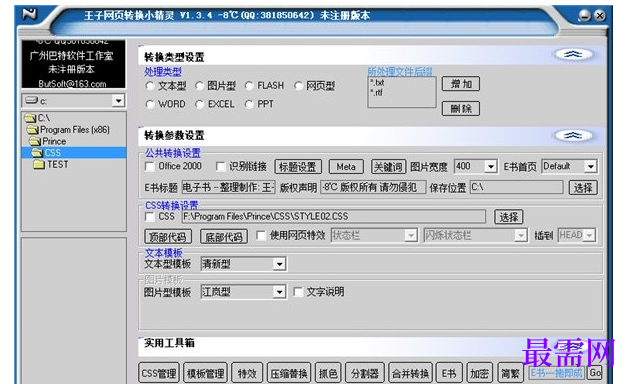Select the FLASH radio button
634x384 pixels.
coord(249,86)
